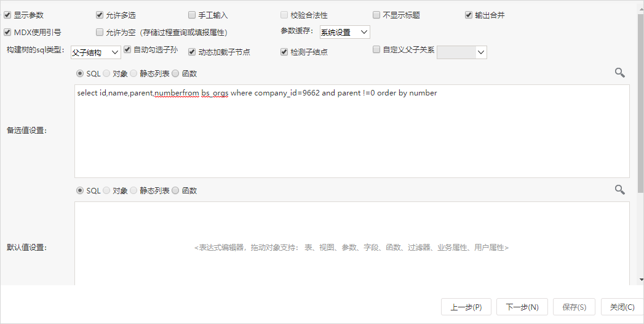The height and width of the screenshot is (324, 644).
Task: Open the disabled 自定义父子关系 dropdown
Action: pos(462,52)
